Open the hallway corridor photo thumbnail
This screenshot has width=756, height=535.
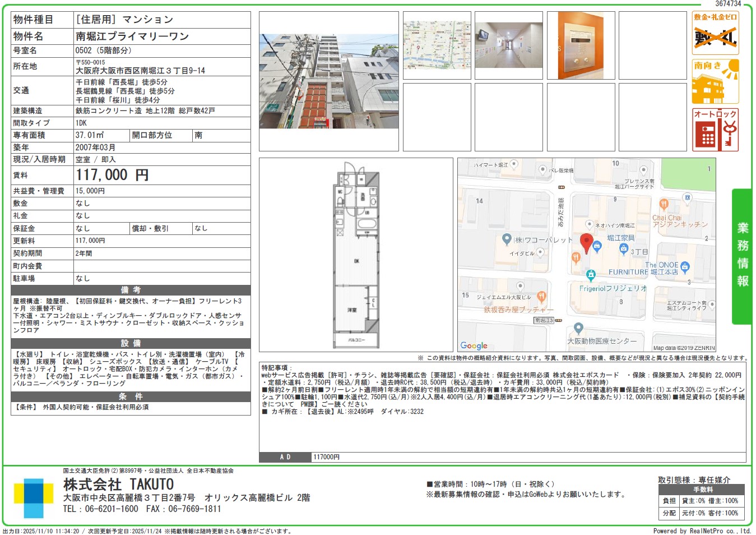pos(508,45)
